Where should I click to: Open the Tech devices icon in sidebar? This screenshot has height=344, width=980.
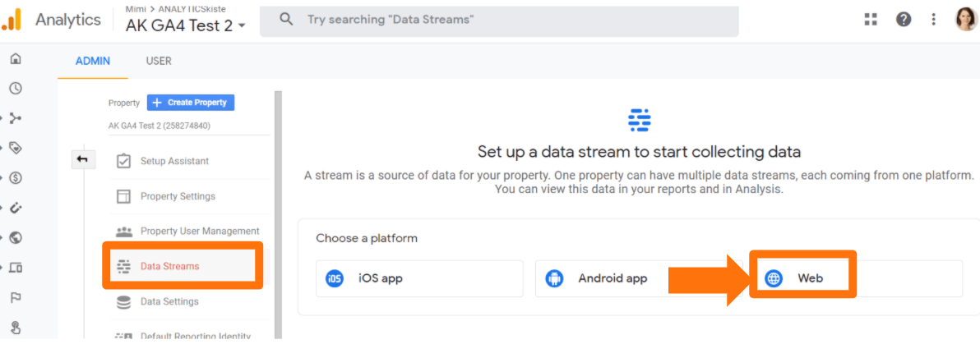tap(16, 268)
